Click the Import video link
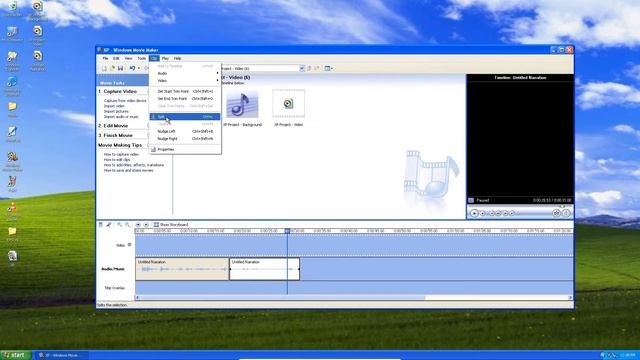The image size is (640, 360). [114, 106]
